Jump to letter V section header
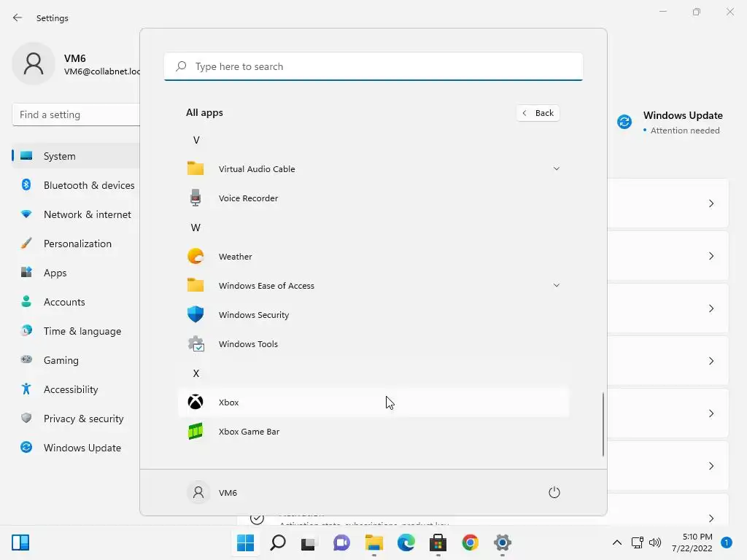This screenshot has width=747, height=560. click(196, 140)
